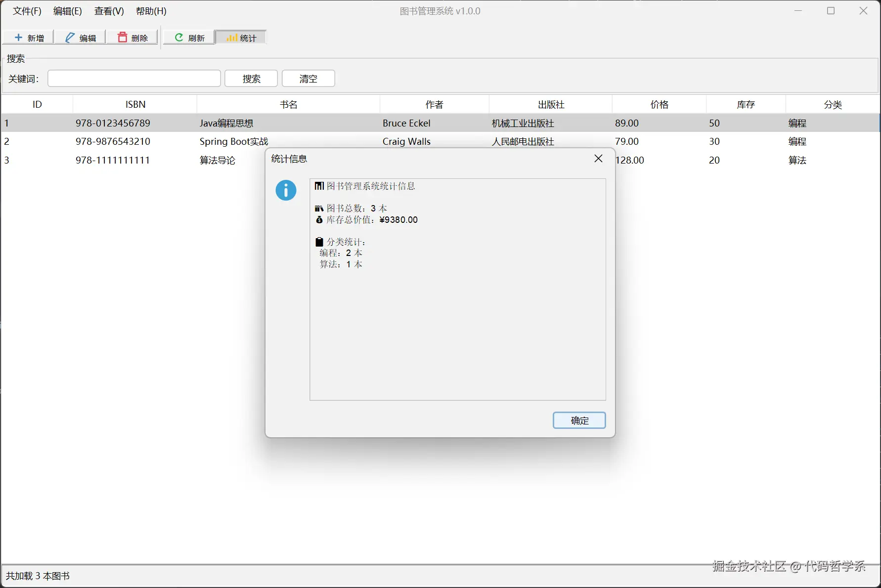
Task: Click the 刷新 refresh icon
Action: coord(178,37)
